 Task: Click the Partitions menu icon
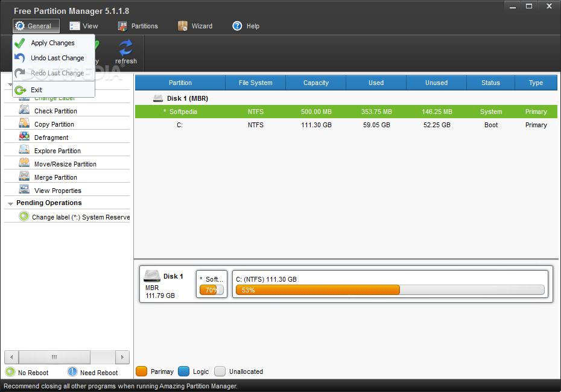pyautogui.click(x=122, y=26)
